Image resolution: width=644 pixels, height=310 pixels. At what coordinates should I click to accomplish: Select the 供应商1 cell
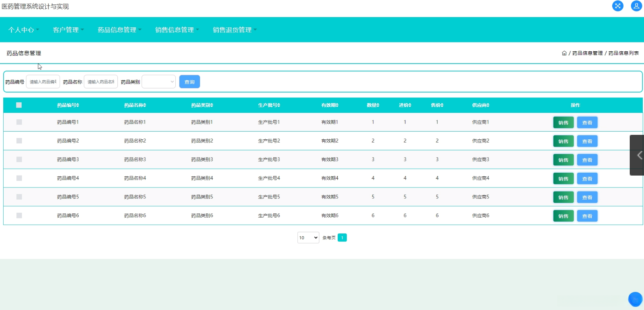(480, 122)
